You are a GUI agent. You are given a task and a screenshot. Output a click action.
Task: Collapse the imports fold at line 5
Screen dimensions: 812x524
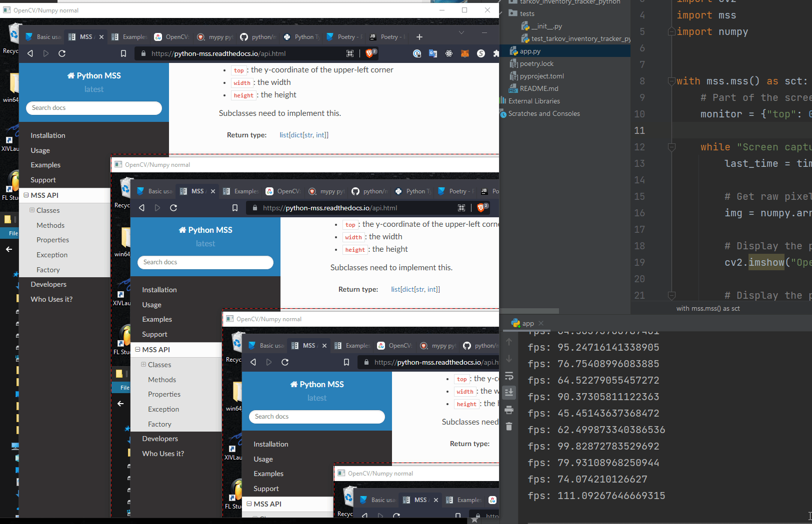pyautogui.click(x=672, y=31)
